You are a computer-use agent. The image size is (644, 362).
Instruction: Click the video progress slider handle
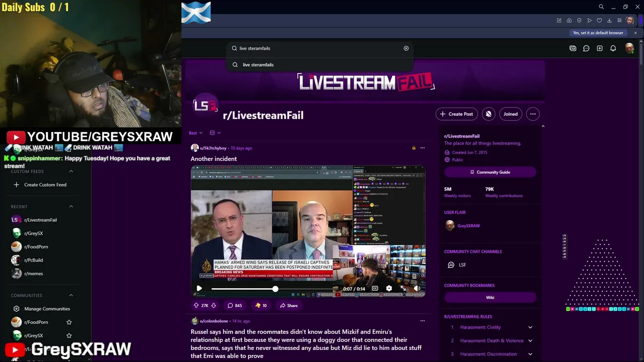point(275,289)
